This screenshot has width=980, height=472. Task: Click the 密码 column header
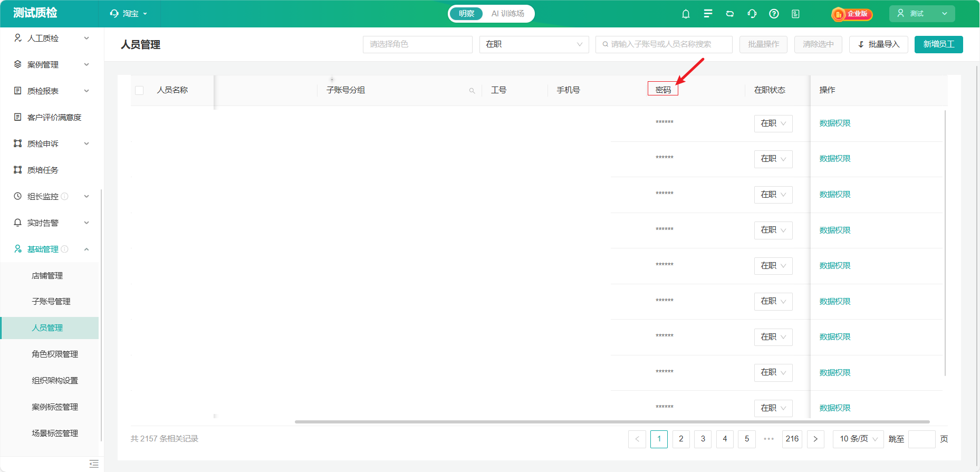pyautogui.click(x=663, y=90)
